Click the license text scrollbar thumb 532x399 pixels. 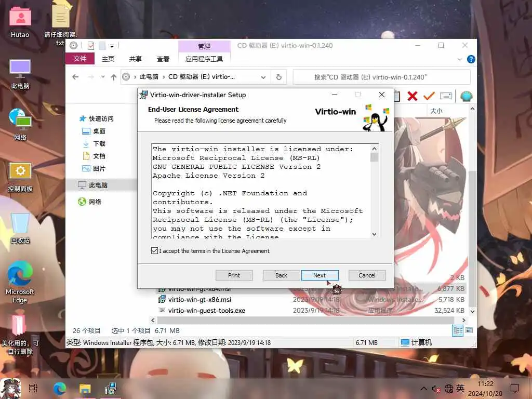pyautogui.click(x=374, y=157)
